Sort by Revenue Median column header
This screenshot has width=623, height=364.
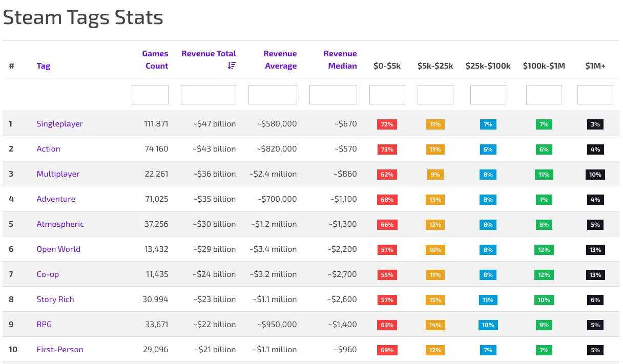(340, 59)
